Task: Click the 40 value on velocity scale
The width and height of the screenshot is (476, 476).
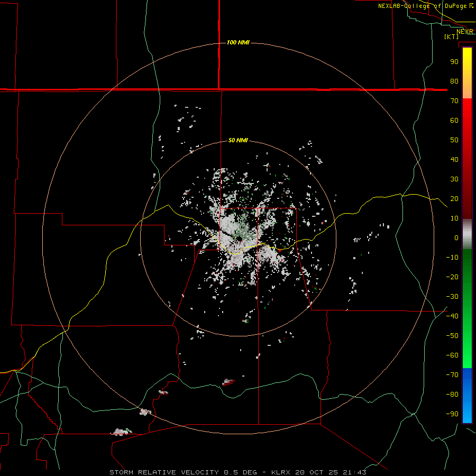Action: pos(454,159)
